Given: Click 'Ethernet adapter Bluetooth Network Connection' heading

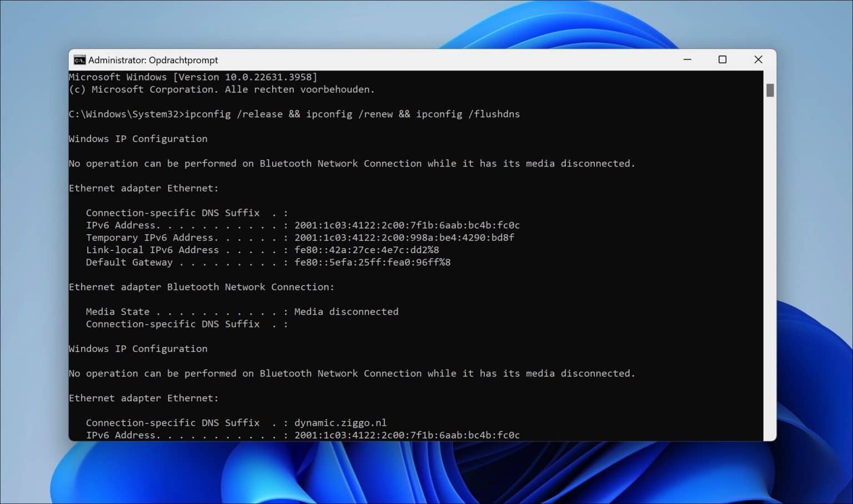Looking at the screenshot, I should click(202, 287).
